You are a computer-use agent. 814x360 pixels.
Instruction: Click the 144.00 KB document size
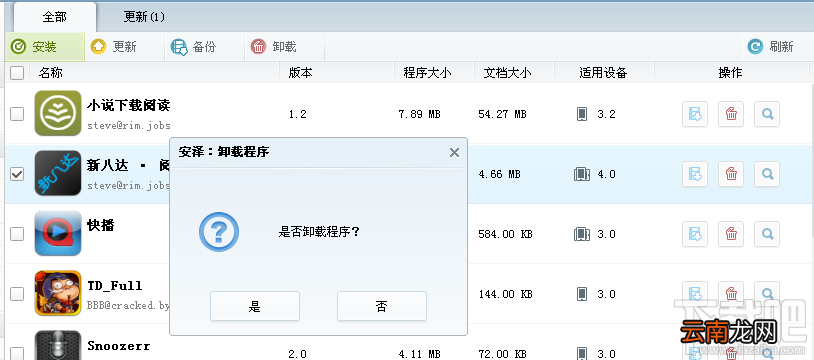coord(506,294)
